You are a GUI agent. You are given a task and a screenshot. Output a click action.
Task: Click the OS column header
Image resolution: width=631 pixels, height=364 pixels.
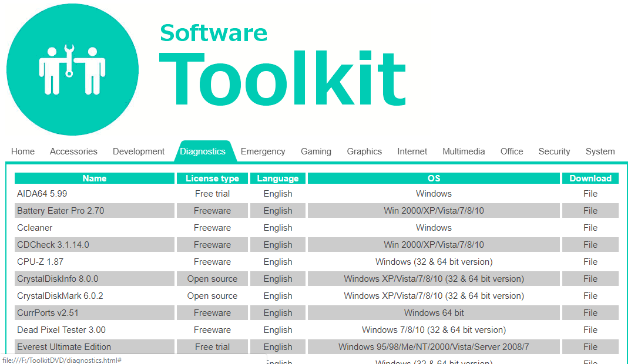434,178
